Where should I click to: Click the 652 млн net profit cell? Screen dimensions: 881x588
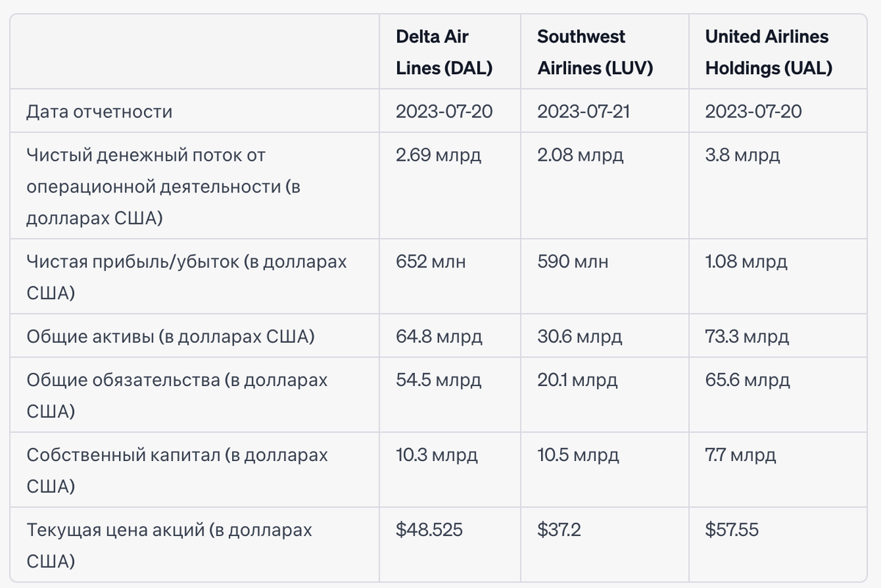pyautogui.click(x=430, y=262)
